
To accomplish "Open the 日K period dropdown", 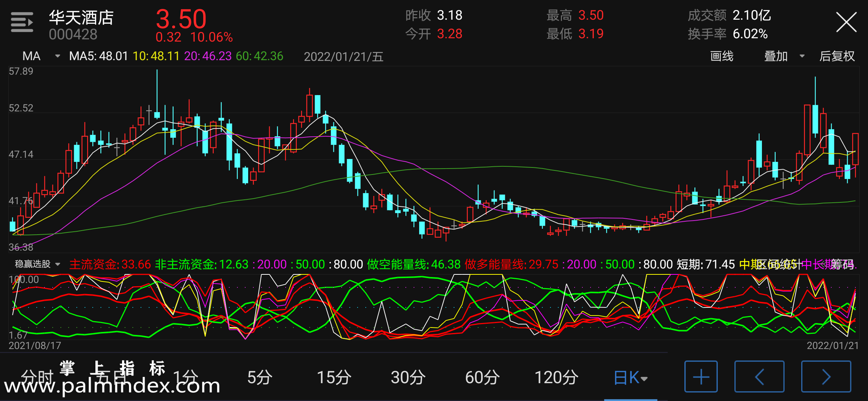I will tap(631, 378).
